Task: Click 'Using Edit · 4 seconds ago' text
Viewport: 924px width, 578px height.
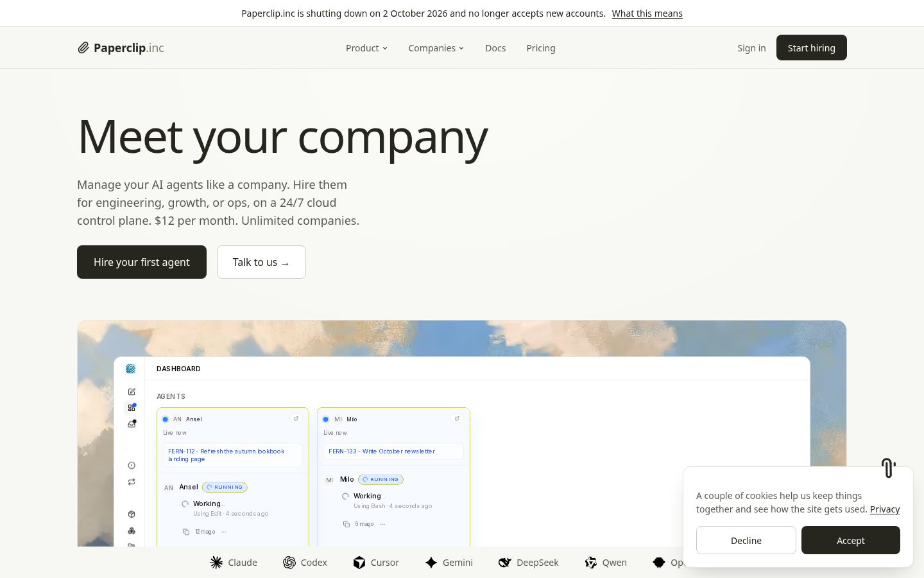Action: pyautogui.click(x=231, y=514)
